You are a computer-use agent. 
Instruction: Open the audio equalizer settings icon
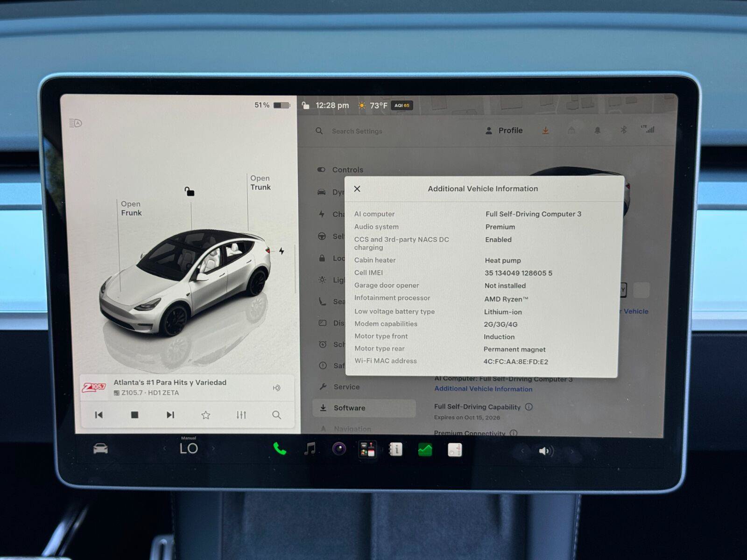click(x=241, y=415)
